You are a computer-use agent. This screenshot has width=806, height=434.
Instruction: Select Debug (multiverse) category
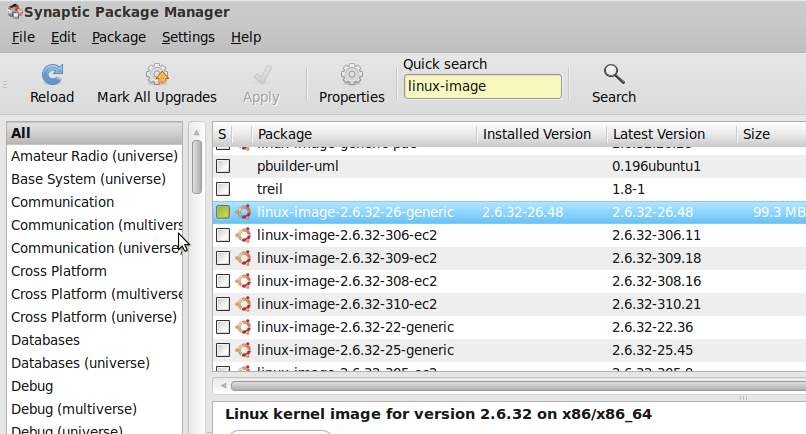[x=95, y=409]
